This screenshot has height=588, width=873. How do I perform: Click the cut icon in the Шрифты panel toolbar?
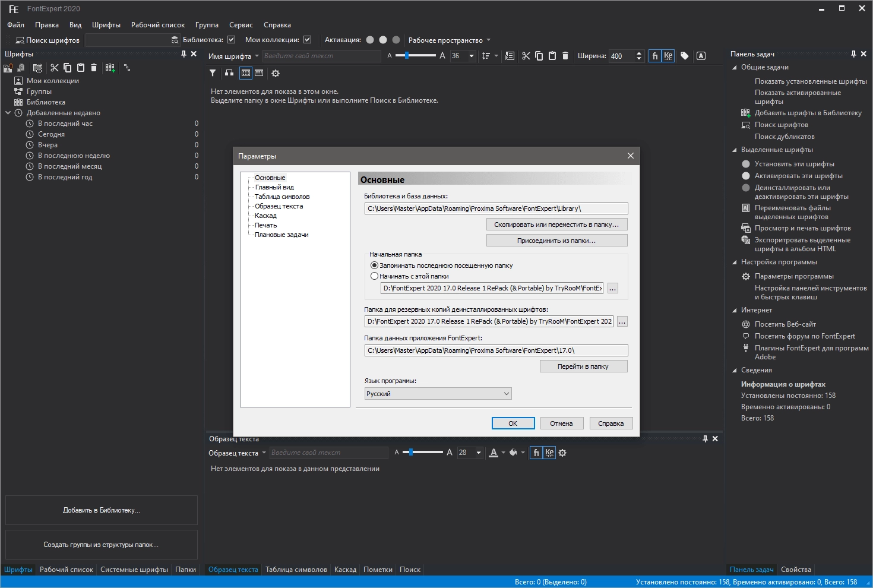(x=55, y=68)
